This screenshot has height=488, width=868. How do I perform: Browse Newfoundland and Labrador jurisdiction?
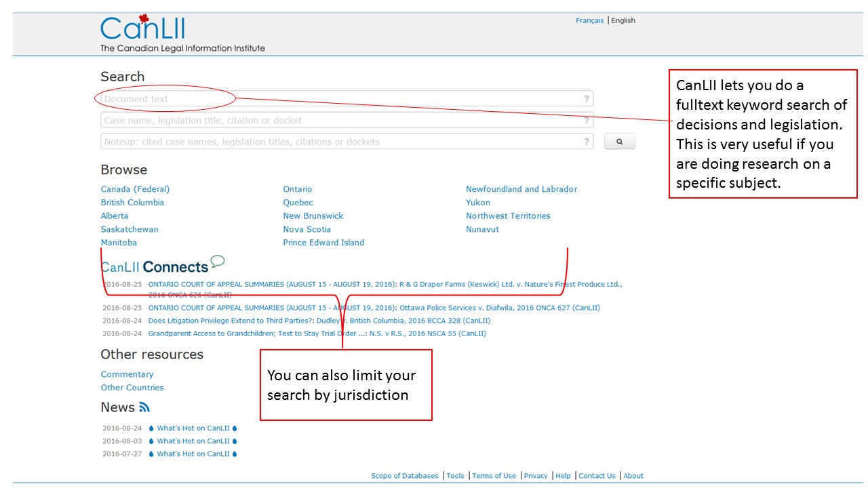tap(521, 189)
